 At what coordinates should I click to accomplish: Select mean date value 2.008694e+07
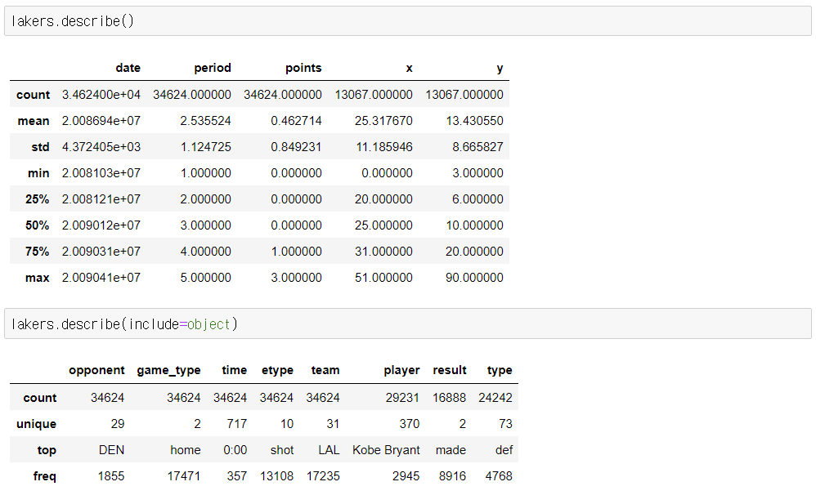(101, 121)
